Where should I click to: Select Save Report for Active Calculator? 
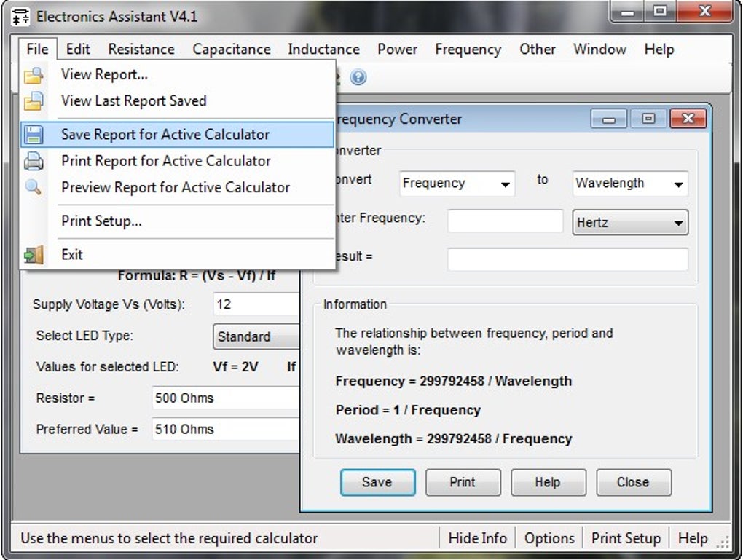(177, 135)
